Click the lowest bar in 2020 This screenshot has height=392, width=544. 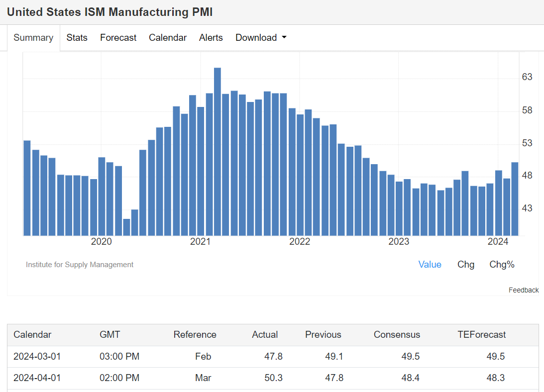126,227
